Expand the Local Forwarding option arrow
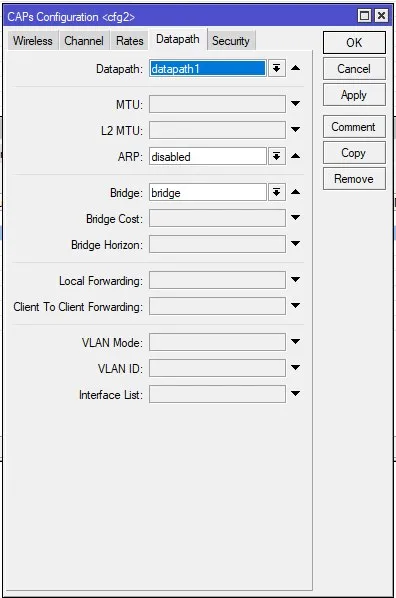 click(x=295, y=280)
